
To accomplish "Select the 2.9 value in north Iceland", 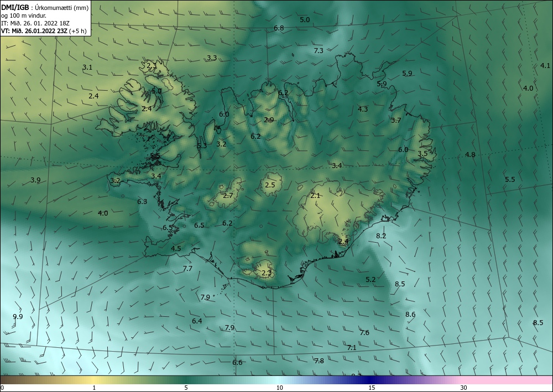I will coord(269,120).
